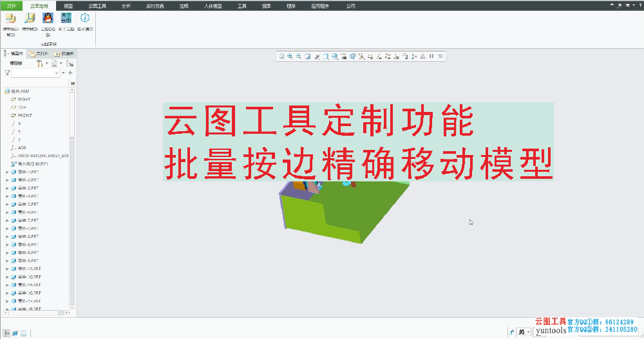Click the leftmost status bar icon

6,333
